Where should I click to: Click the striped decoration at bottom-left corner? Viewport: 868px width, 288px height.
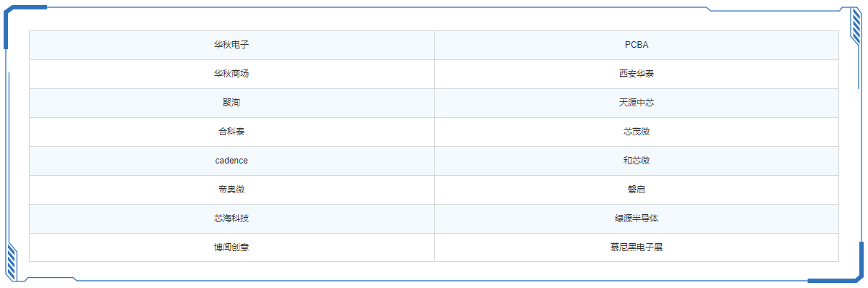click(12, 261)
